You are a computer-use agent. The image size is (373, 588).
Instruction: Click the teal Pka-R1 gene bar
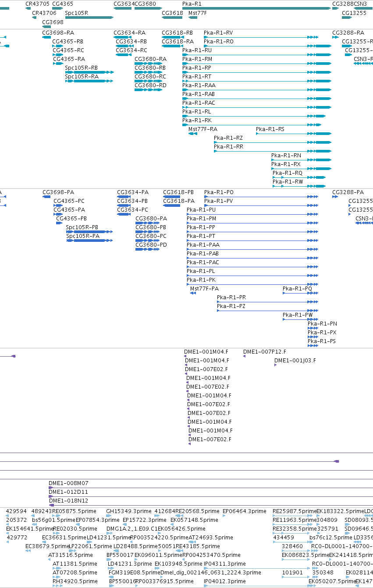click(x=256, y=8)
